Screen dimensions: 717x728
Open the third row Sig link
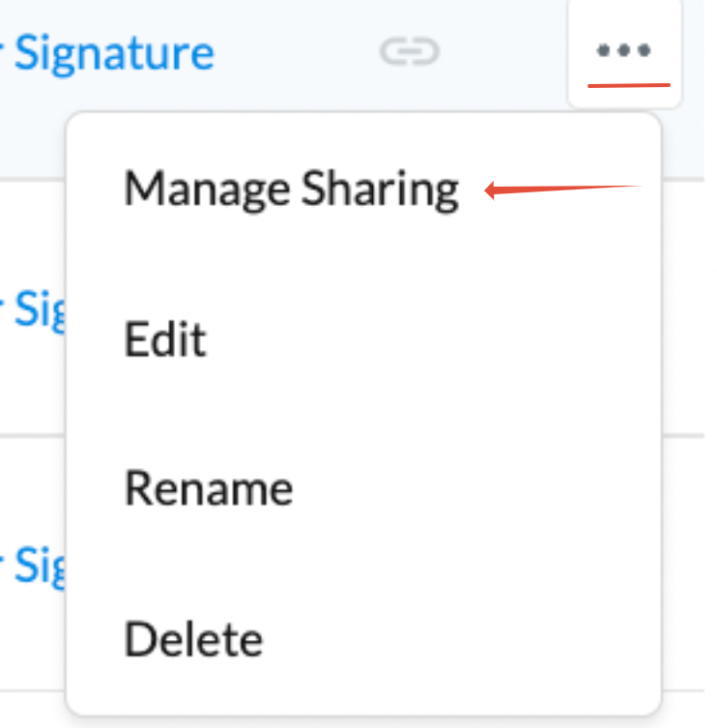click(40, 567)
